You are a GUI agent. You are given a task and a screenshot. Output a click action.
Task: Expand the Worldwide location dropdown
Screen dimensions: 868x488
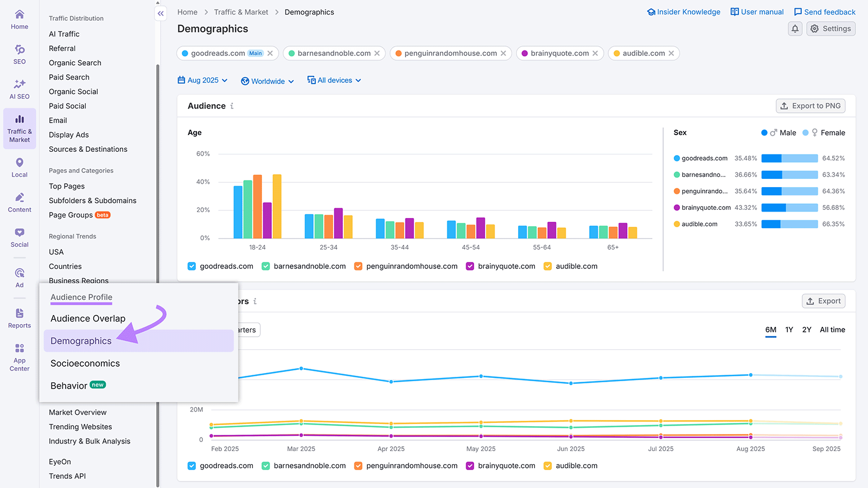pyautogui.click(x=267, y=80)
